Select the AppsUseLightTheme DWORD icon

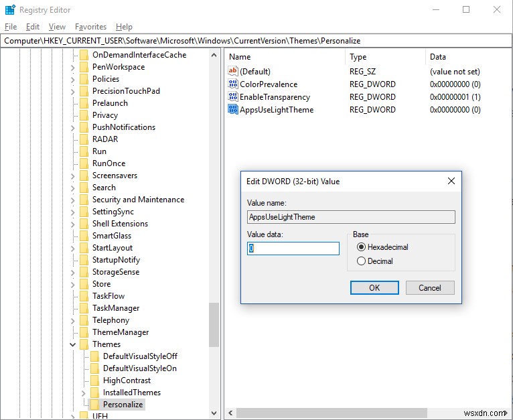[233, 109]
